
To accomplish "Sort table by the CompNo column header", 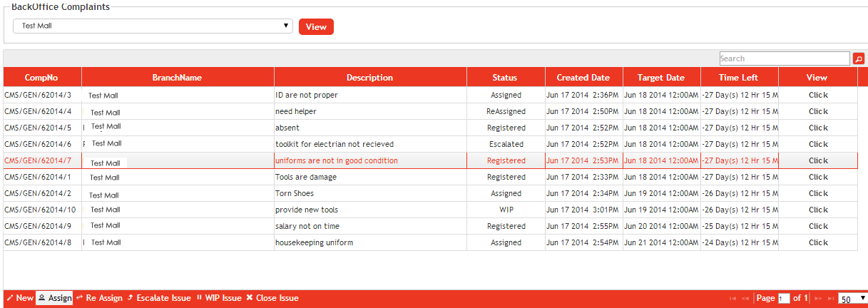I will (41, 78).
